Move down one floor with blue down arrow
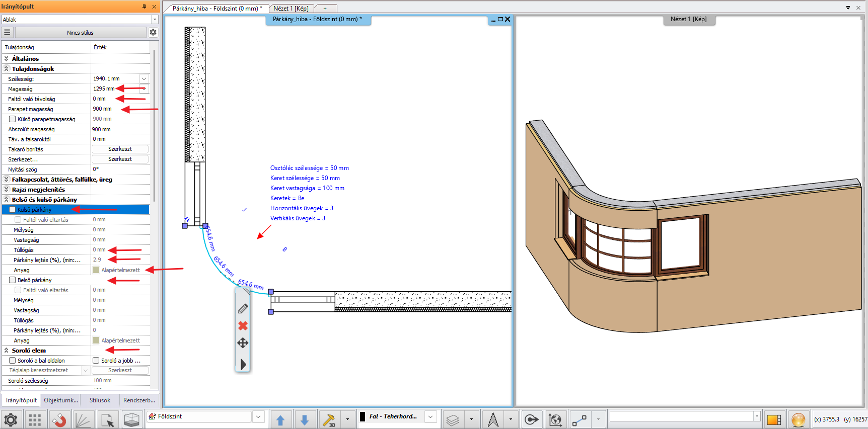The width and height of the screenshot is (868, 429). pyautogui.click(x=305, y=419)
